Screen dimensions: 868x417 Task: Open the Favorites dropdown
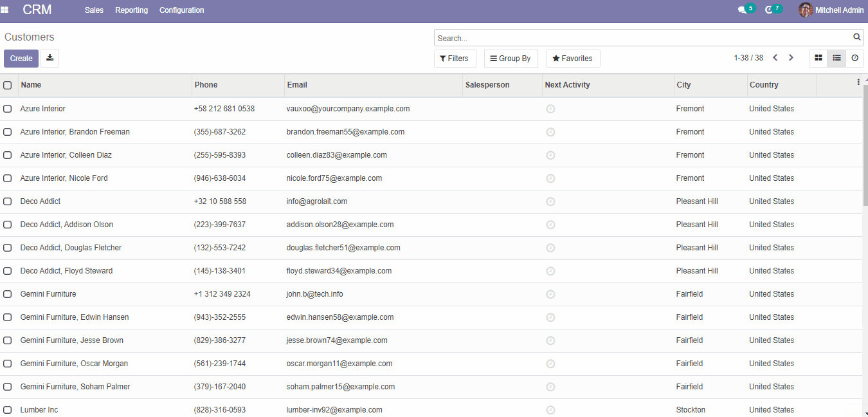pyautogui.click(x=573, y=59)
